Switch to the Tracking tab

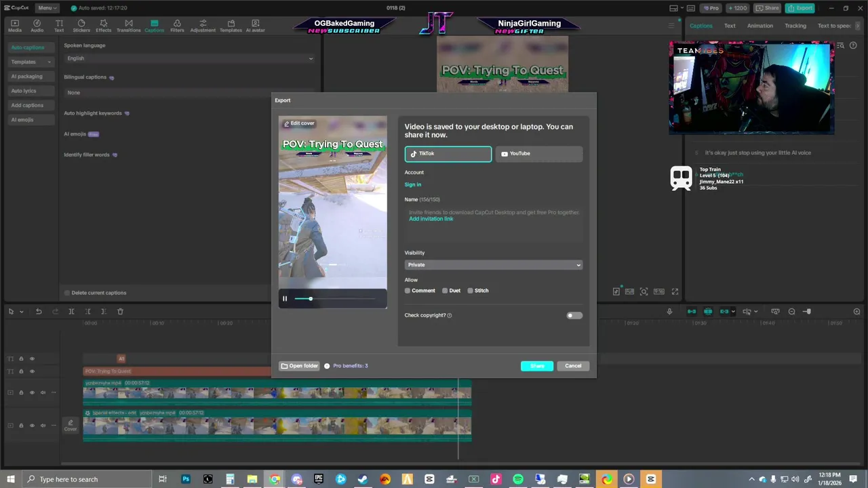tap(795, 26)
